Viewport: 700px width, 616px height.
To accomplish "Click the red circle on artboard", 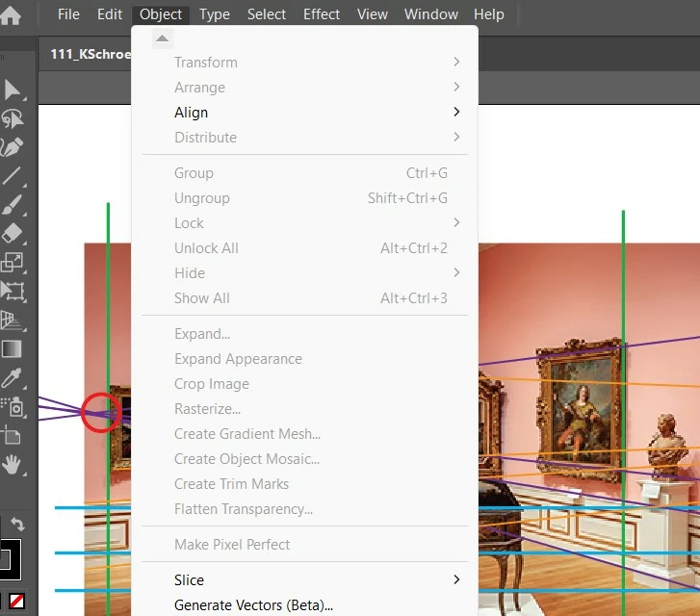I will pos(101,413).
